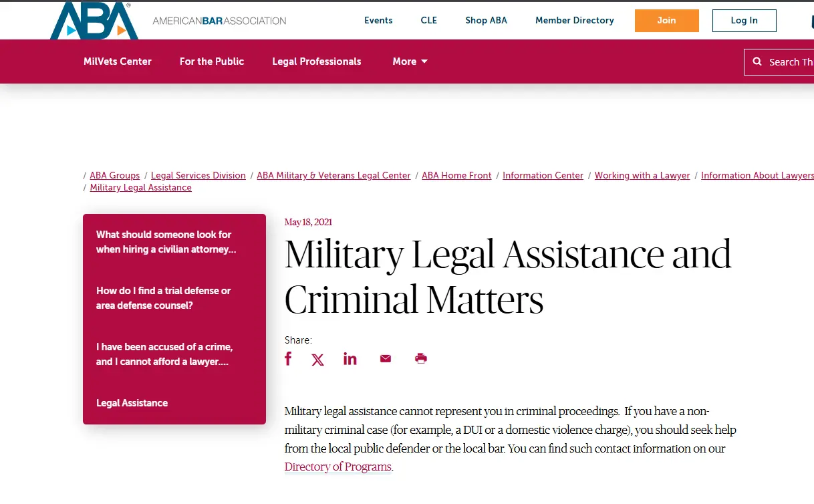The width and height of the screenshot is (814, 504).
Task: Expand the More dropdown menu
Action: tap(410, 61)
